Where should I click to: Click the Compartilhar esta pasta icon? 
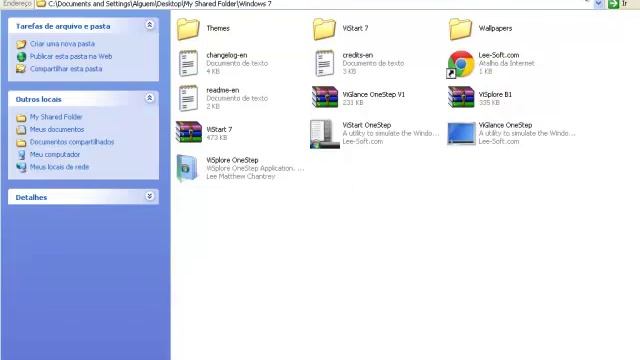coord(21,69)
